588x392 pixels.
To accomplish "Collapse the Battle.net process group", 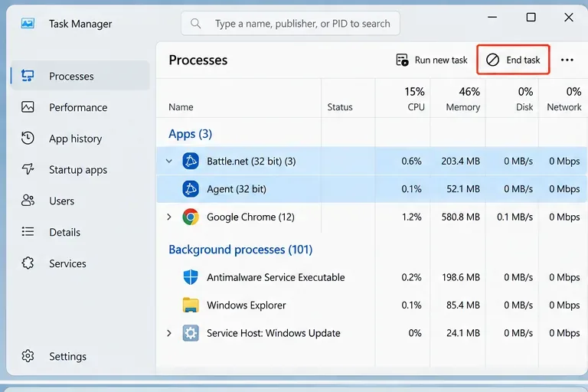I will (x=168, y=161).
